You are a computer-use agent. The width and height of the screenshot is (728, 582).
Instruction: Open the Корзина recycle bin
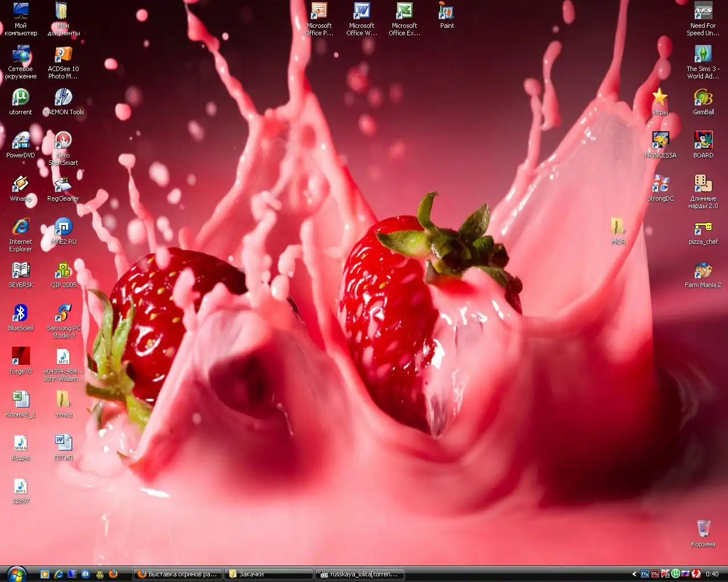[x=703, y=530]
